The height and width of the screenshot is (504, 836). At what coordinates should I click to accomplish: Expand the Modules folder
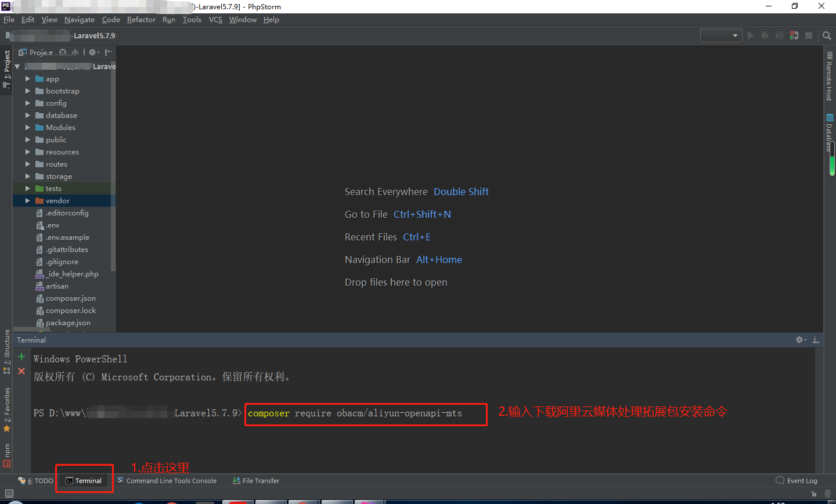pyautogui.click(x=27, y=128)
